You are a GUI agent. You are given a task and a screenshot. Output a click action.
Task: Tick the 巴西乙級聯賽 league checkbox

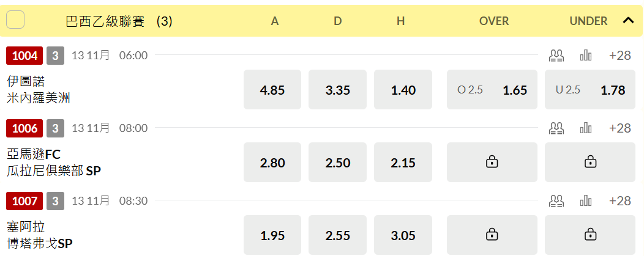(15, 20)
